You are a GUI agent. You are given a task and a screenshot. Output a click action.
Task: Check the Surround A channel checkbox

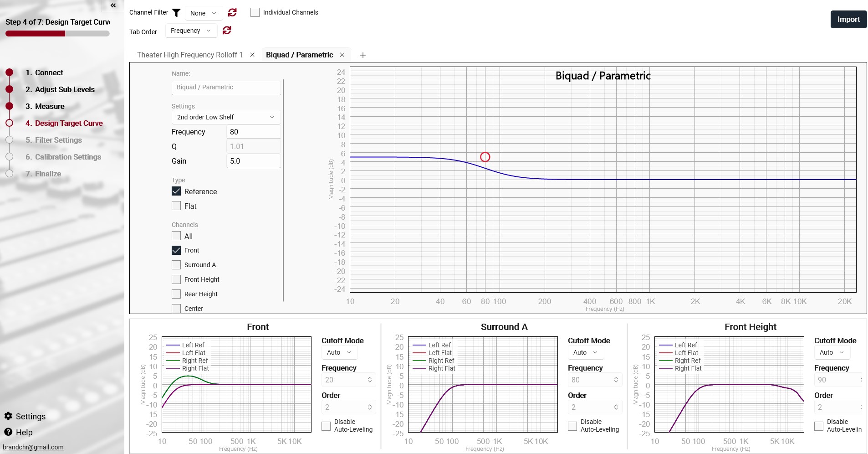pos(176,265)
